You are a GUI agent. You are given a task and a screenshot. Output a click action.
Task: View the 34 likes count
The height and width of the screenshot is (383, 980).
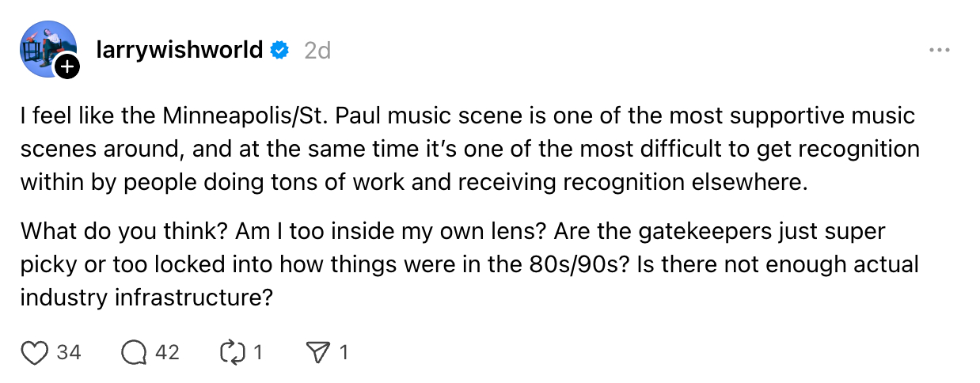click(x=69, y=352)
